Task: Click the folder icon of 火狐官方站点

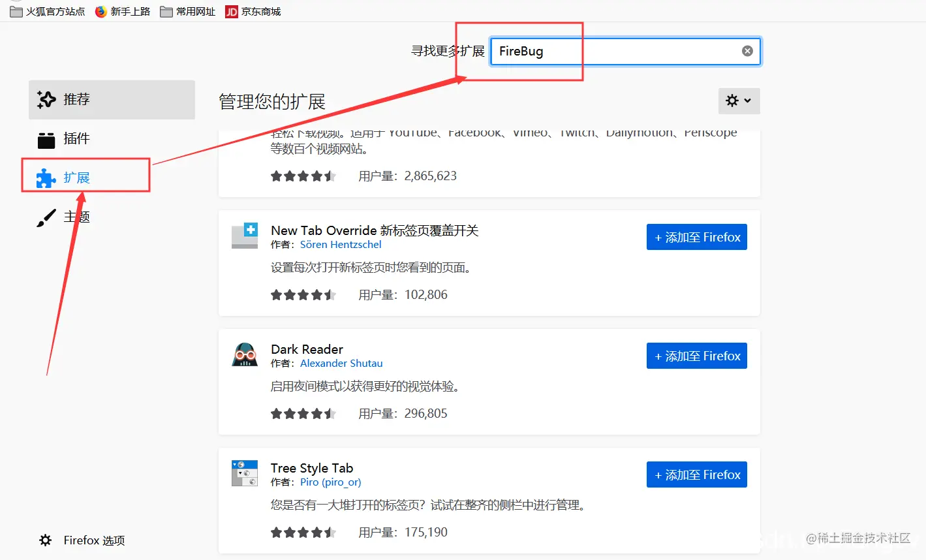Action: click(16, 11)
